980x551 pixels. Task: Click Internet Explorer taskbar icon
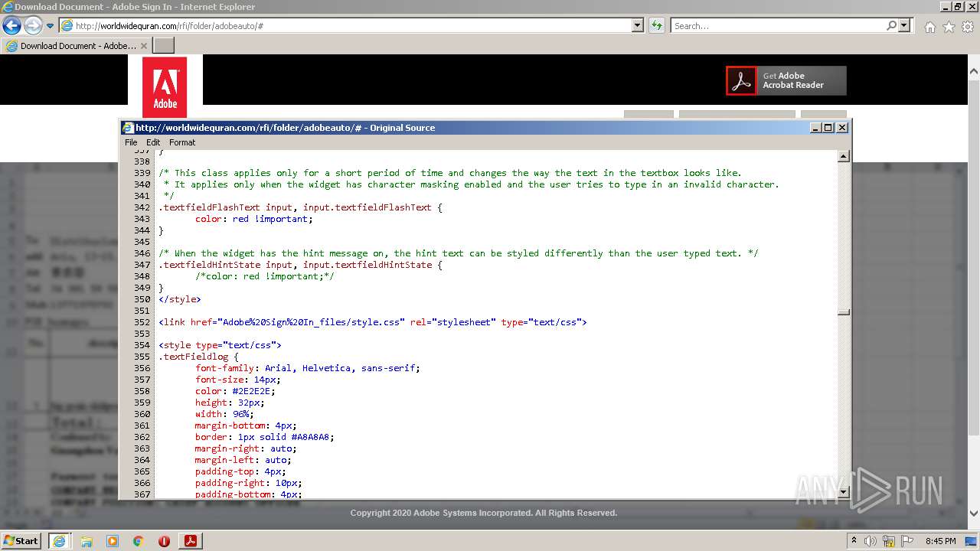[x=60, y=540]
